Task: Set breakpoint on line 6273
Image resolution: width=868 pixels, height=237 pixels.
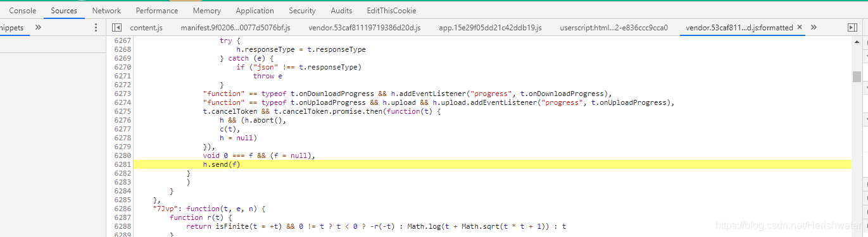Action: 122,94
